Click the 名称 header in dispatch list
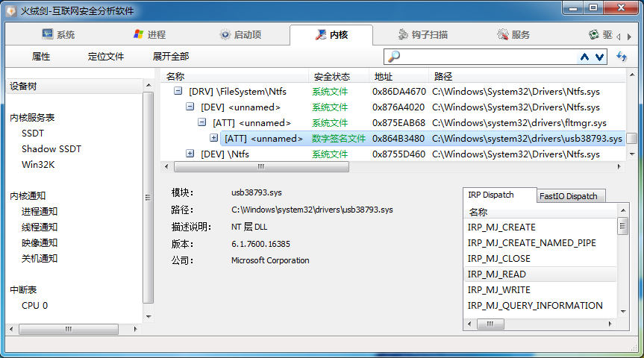The width and height of the screenshot is (644, 358). pos(540,213)
